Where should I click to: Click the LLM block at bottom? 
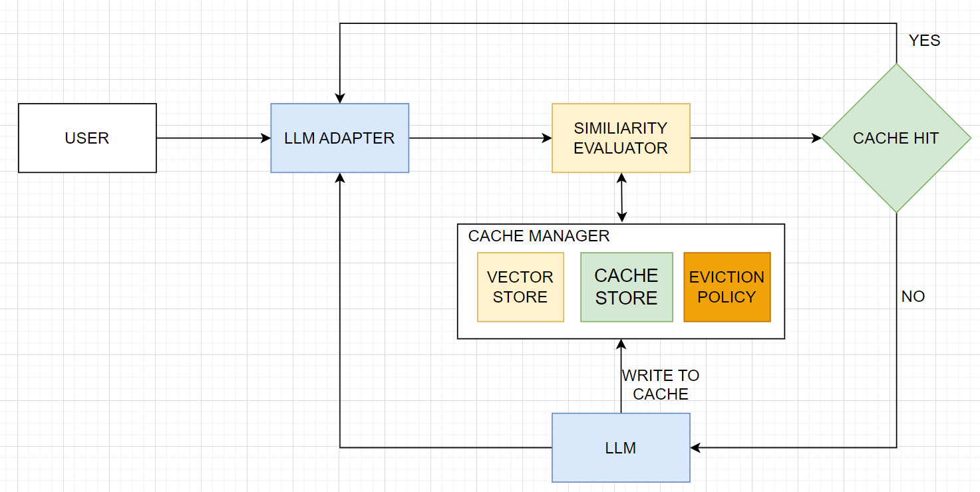pyautogui.click(x=621, y=447)
